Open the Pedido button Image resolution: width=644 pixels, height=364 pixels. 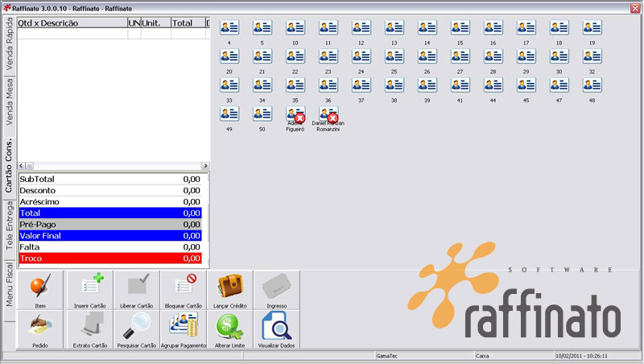(x=40, y=329)
